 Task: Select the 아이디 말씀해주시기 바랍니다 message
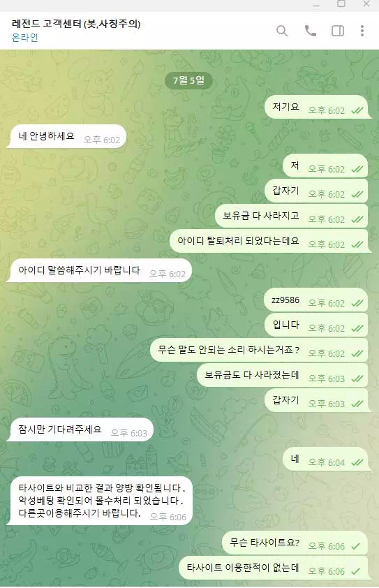(99, 270)
